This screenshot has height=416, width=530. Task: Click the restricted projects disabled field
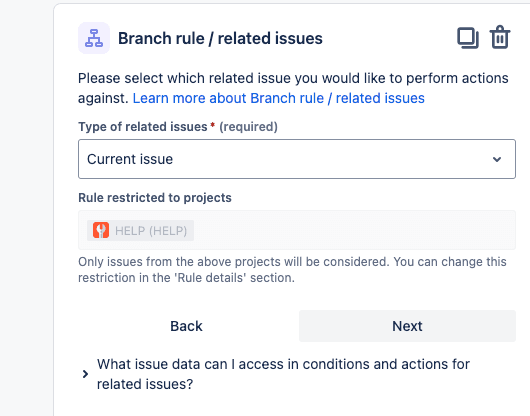click(x=297, y=230)
